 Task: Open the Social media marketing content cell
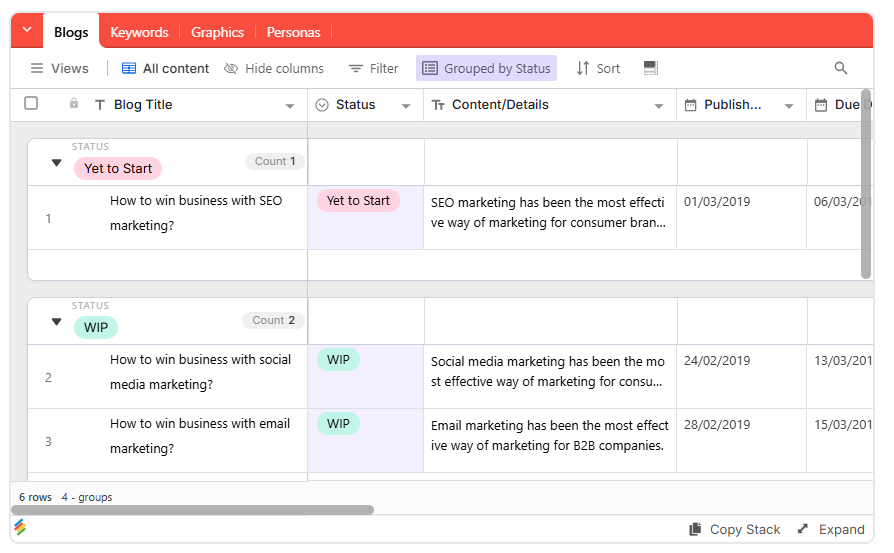pyautogui.click(x=550, y=376)
